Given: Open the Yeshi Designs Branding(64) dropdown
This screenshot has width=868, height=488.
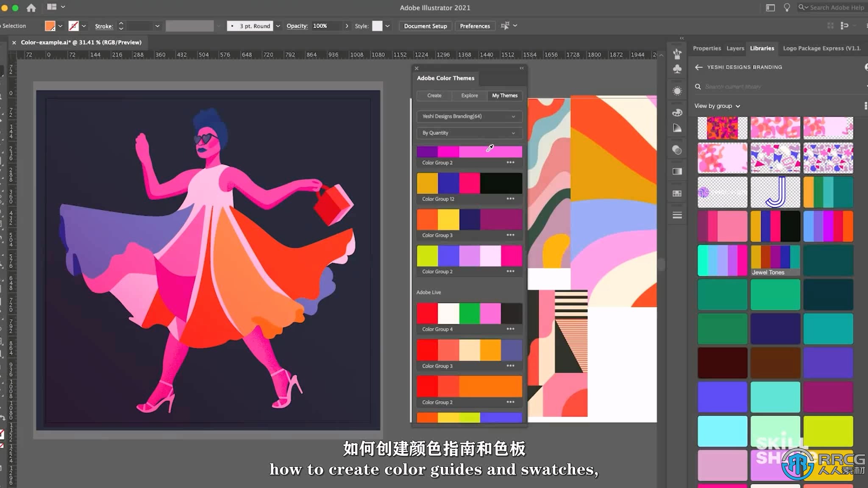Looking at the screenshot, I should pos(469,116).
